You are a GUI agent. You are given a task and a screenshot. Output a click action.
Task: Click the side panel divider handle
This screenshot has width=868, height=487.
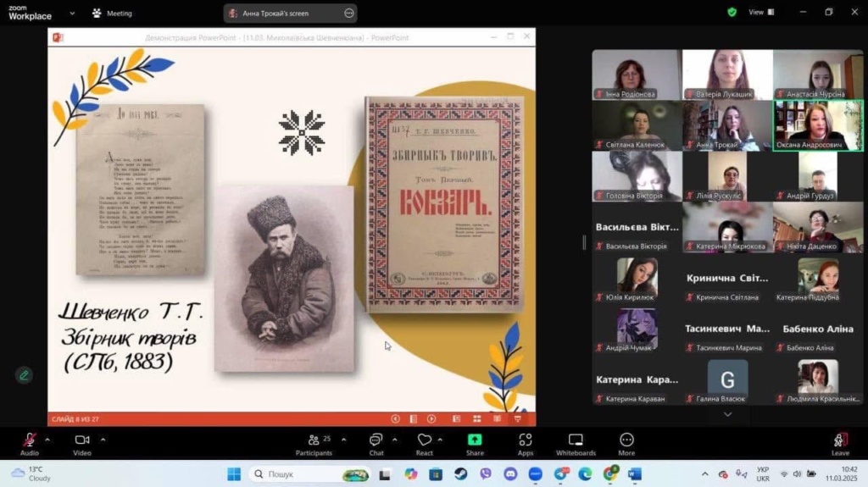click(584, 242)
